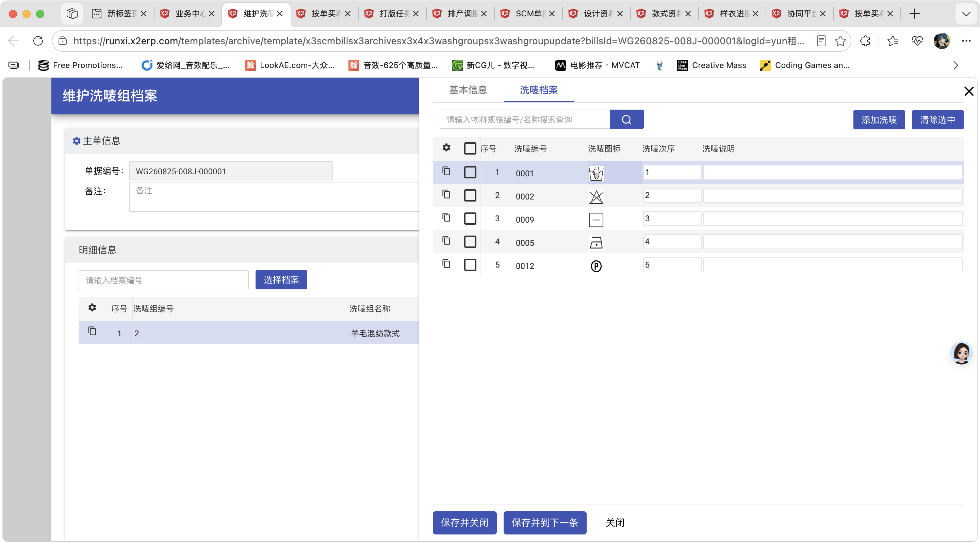
Task: Open the browser profile avatar
Action: (942, 41)
